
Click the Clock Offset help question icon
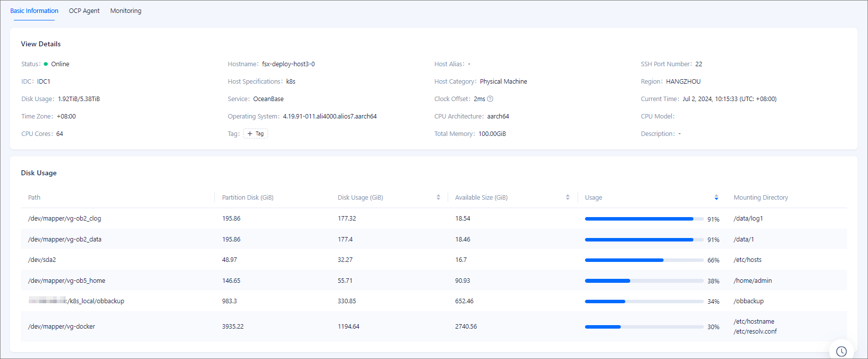[490, 99]
